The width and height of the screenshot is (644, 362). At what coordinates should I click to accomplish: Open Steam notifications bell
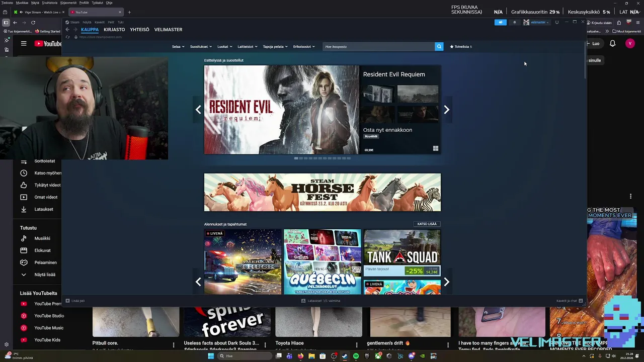pos(514,22)
